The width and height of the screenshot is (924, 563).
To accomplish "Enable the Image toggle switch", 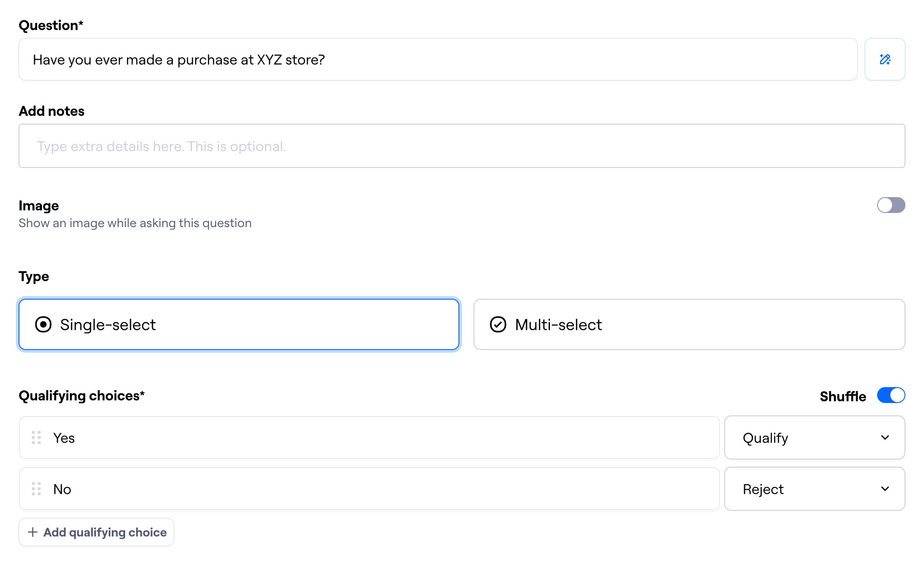I will click(891, 205).
